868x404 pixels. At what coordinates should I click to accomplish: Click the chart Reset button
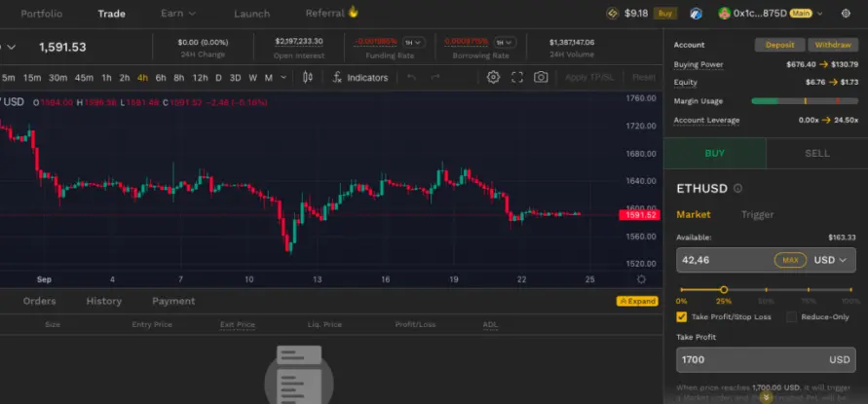pos(644,78)
